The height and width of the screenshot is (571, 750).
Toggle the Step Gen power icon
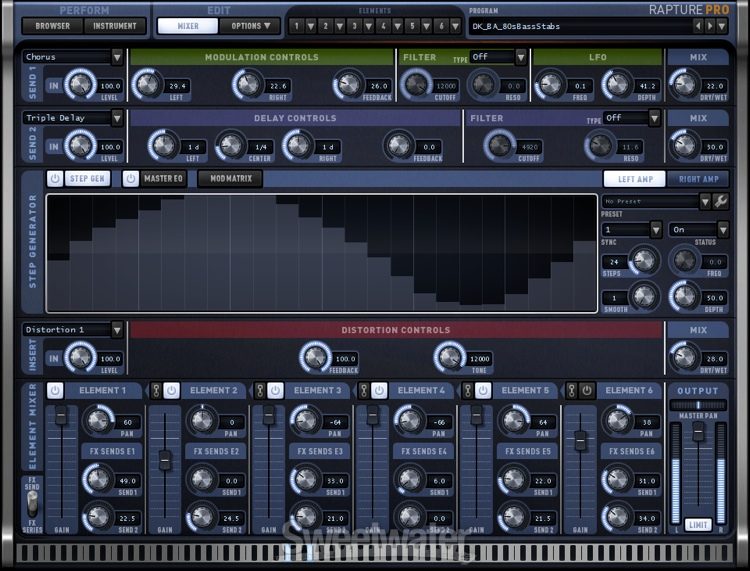click(x=55, y=178)
